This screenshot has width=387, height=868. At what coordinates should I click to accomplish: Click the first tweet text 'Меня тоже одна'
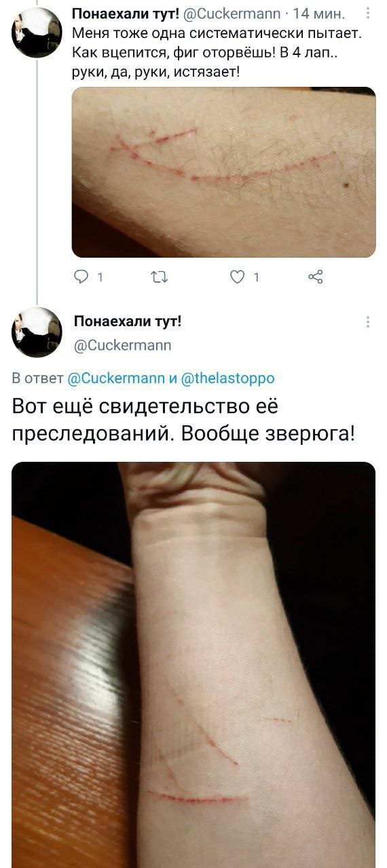click(120, 32)
